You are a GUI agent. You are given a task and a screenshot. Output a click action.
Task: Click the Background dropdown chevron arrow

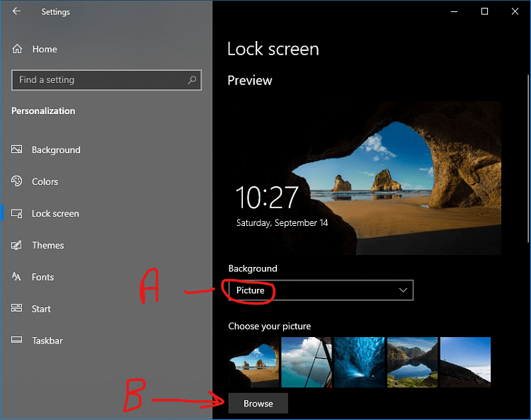pos(403,290)
